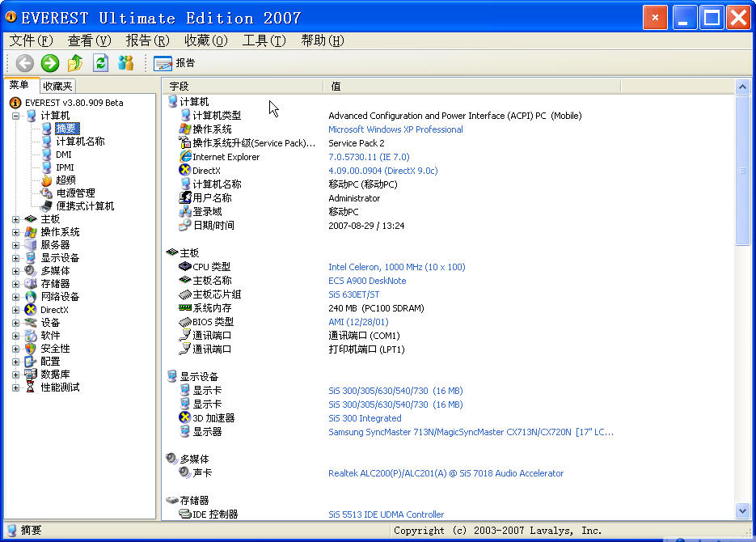Open the 7.0.5730.11 (IE 7.0) link
756x542 pixels.
tap(369, 157)
